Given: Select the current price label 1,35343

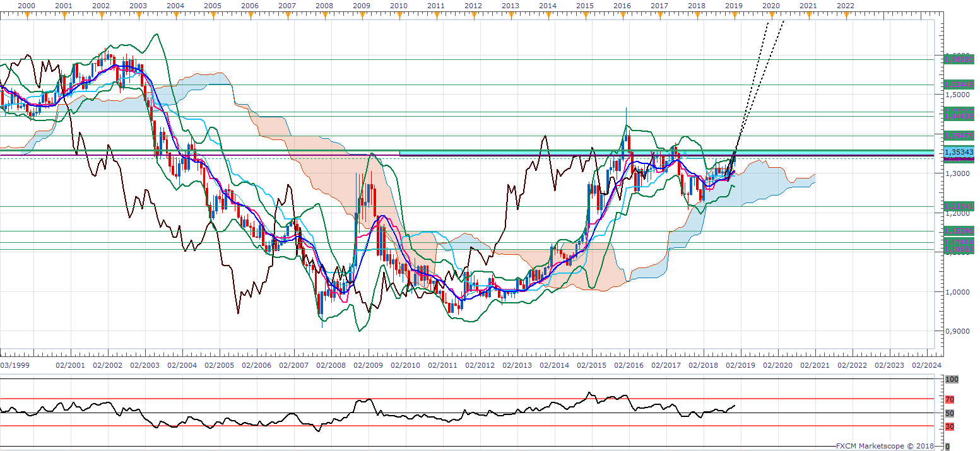Looking at the screenshot, I should pyautogui.click(x=959, y=152).
